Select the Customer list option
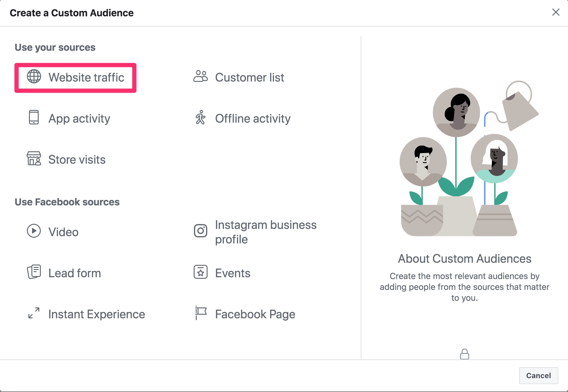The height and width of the screenshot is (392, 568). 250,77
